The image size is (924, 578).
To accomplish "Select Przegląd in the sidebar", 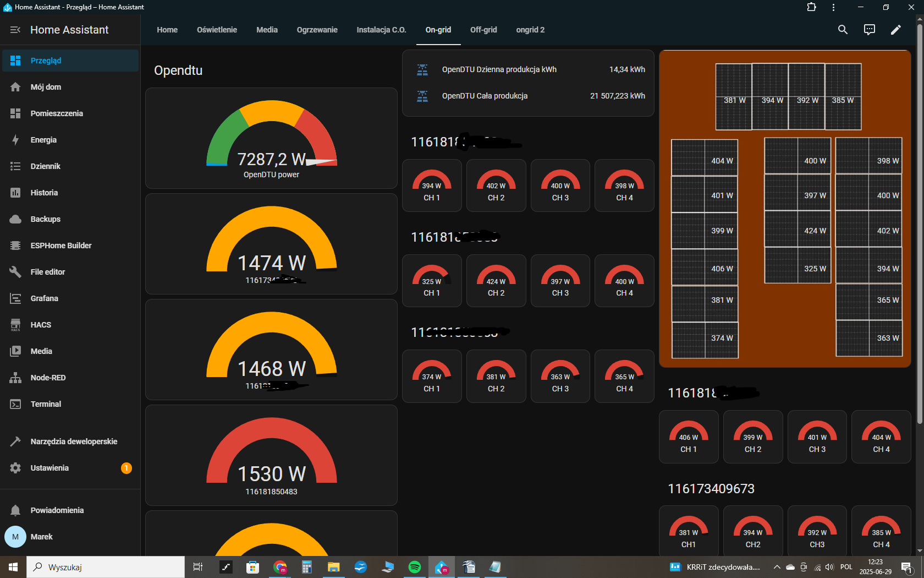I will click(70, 61).
